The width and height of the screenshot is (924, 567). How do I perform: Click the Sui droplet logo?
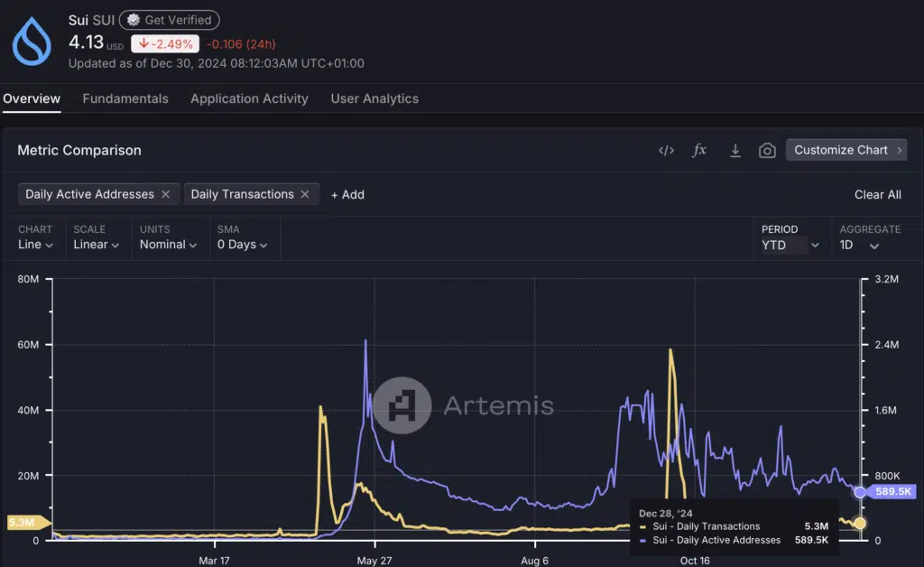32,42
